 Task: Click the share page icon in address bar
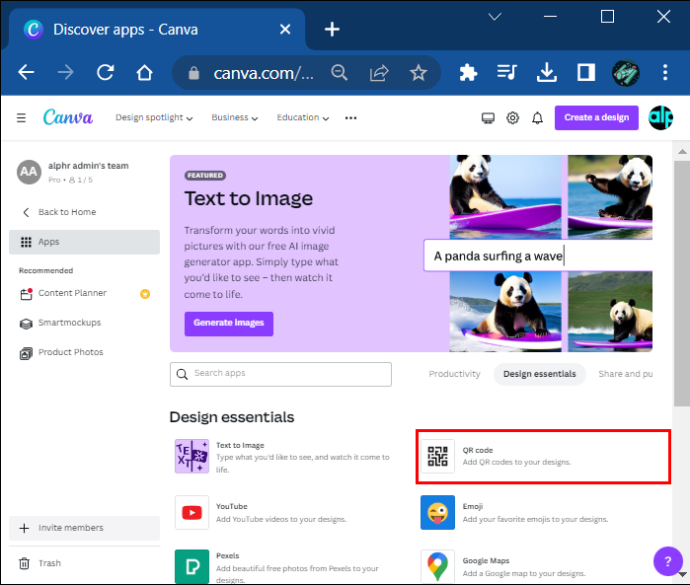(379, 73)
